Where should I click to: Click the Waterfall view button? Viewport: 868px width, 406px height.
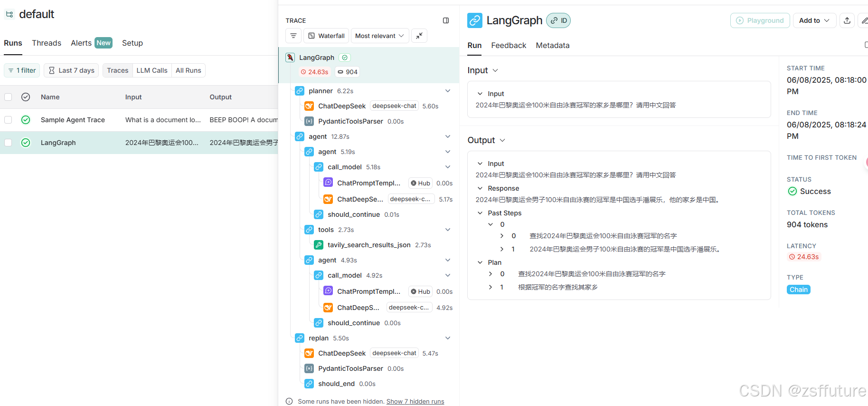point(326,36)
